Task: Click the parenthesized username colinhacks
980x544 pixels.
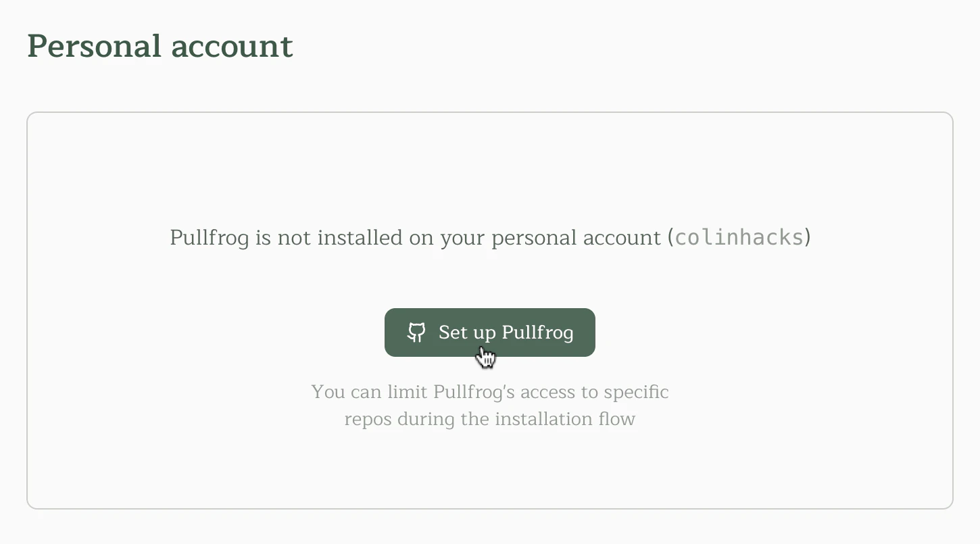Action: 739,238
